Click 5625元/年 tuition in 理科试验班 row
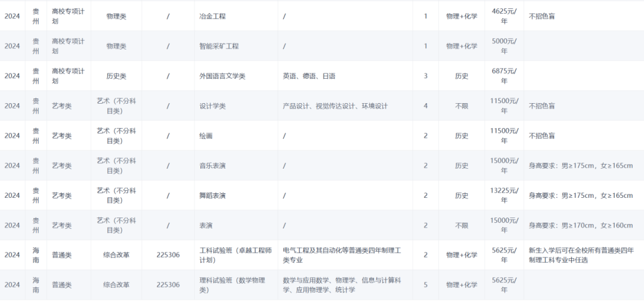Screen dimensions: 644x301 pyautogui.click(x=504, y=286)
